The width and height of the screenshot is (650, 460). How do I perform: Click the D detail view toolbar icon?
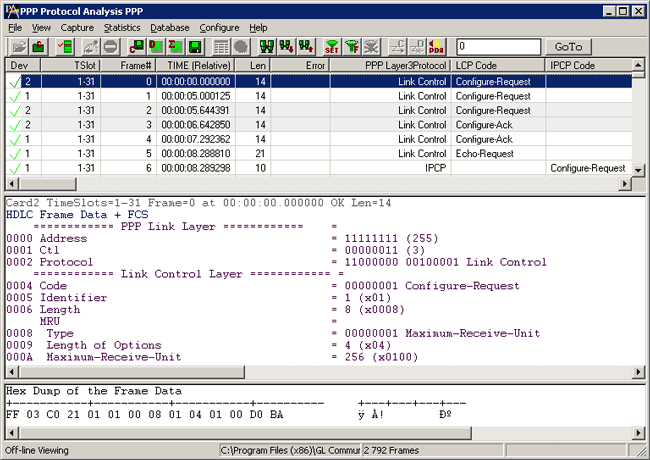coord(156,47)
